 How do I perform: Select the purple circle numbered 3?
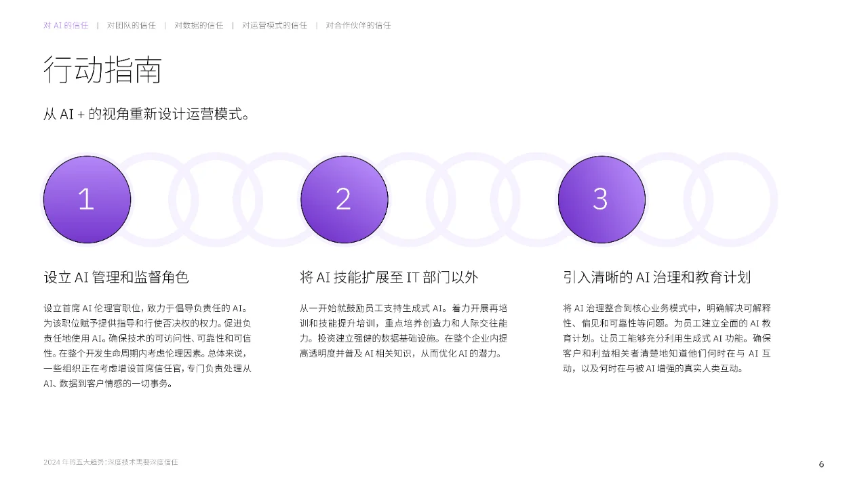tap(601, 199)
